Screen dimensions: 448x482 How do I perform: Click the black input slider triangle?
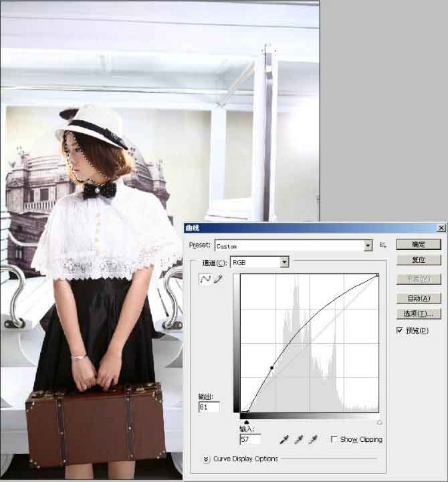[x=246, y=423]
